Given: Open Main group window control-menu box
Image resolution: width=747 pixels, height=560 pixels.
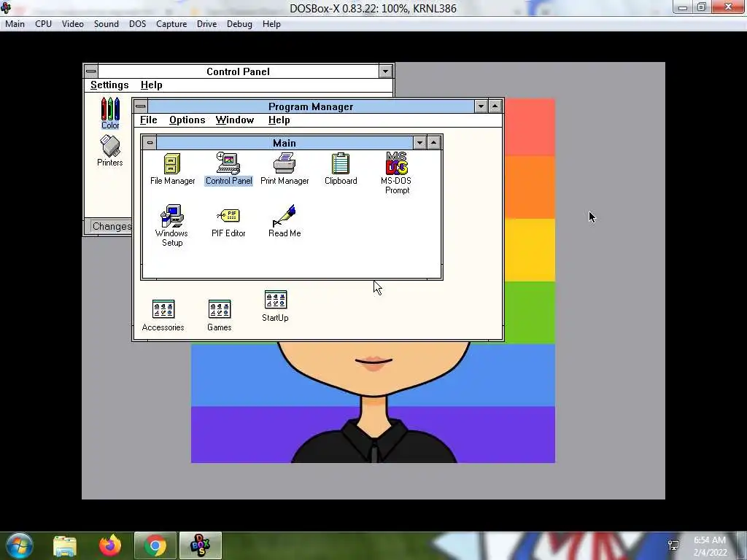Looking at the screenshot, I should coord(150,142).
